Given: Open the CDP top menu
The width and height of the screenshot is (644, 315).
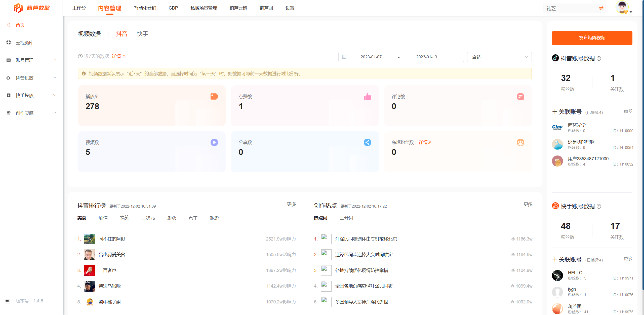Looking at the screenshot, I should pos(173,8).
